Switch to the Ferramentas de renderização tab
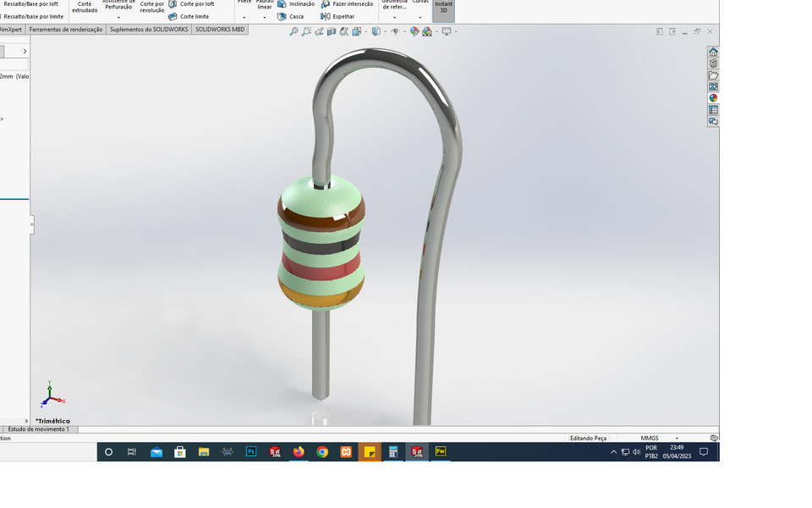This screenshot has height=508, width=812. pyautogui.click(x=67, y=29)
